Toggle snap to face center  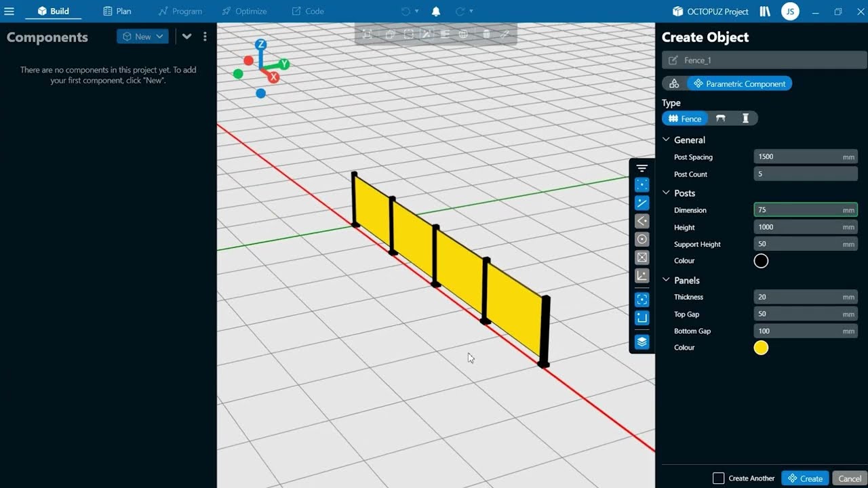point(642,258)
